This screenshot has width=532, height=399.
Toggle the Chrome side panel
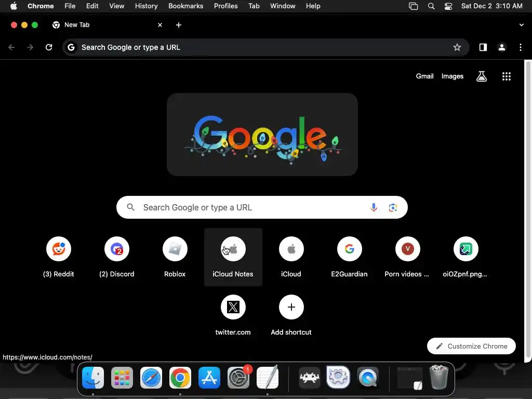[483, 47]
